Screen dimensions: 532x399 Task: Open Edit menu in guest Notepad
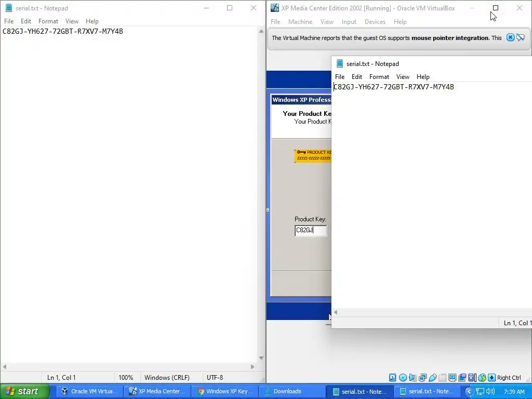[x=357, y=77]
